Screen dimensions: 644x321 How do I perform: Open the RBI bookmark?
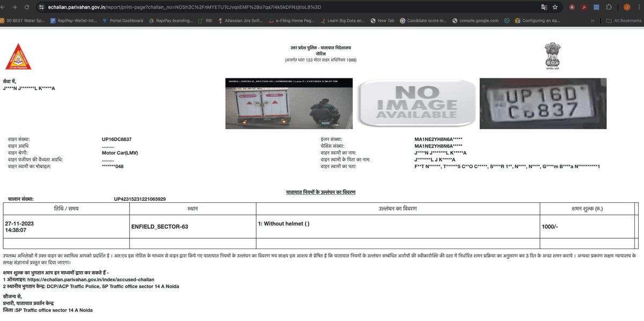point(205,20)
